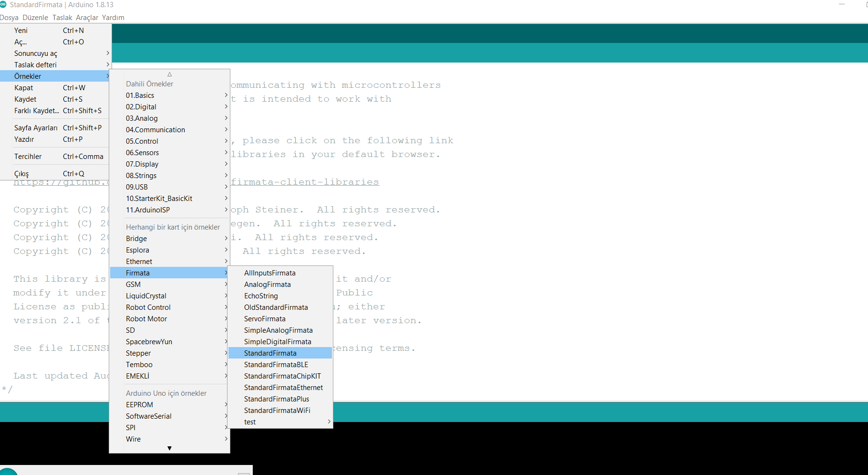Load the StandardFirmataBLE example
The image size is (868, 475).
(x=280, y=365)
